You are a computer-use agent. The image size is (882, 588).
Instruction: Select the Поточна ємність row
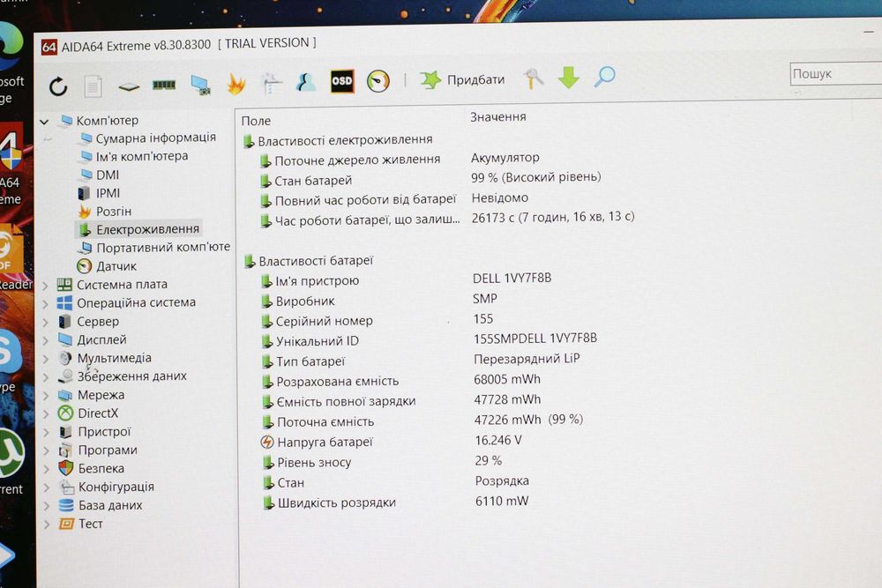[x=423, y=421]
